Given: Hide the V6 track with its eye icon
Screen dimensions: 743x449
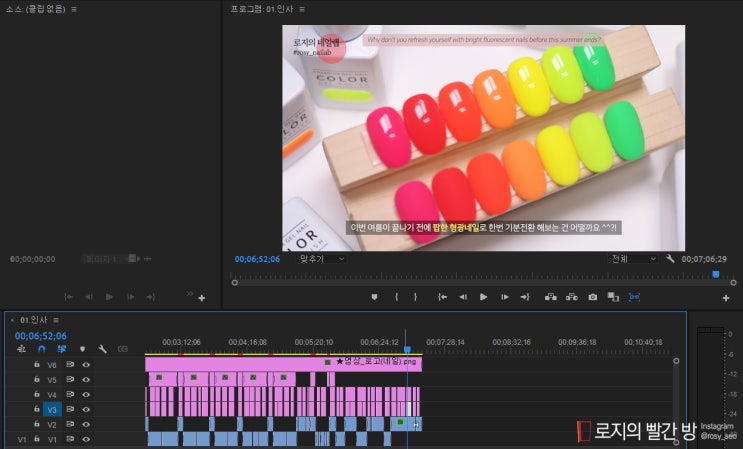Looking at the screenshot, I should click(x=86, y=365).
